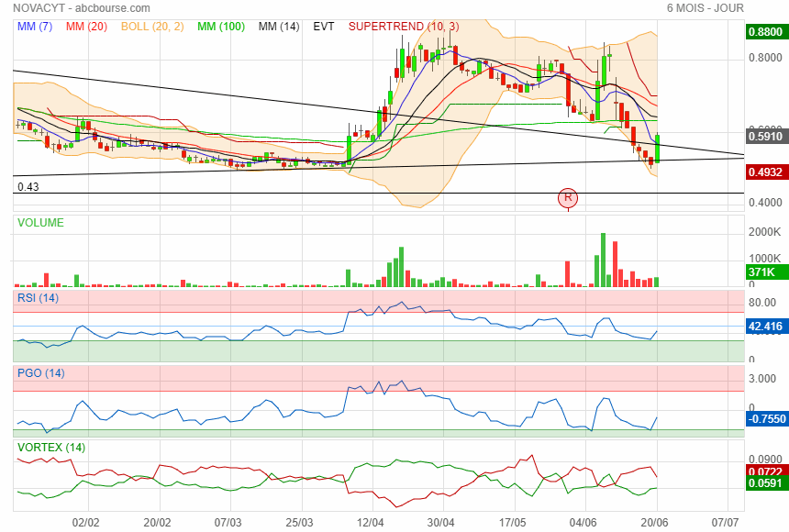
Task: Click the 02/02 date axis label
Action: click(85, 523)
